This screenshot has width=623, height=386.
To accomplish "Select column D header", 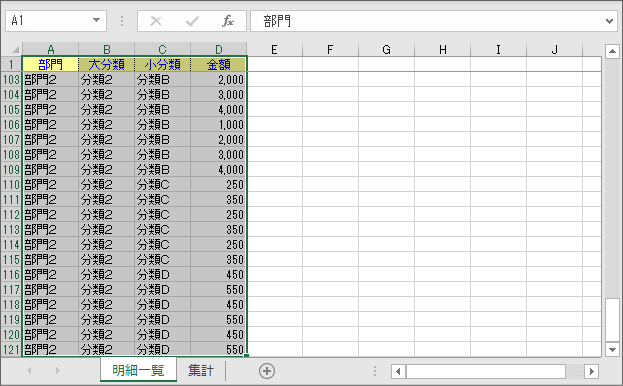I will click(x=219, y=50).
